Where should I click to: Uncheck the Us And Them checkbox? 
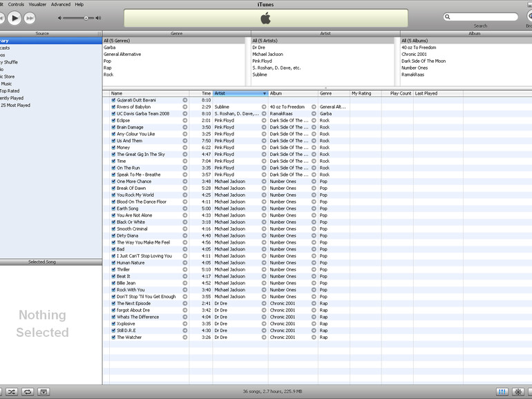click(x=114, y=141)
